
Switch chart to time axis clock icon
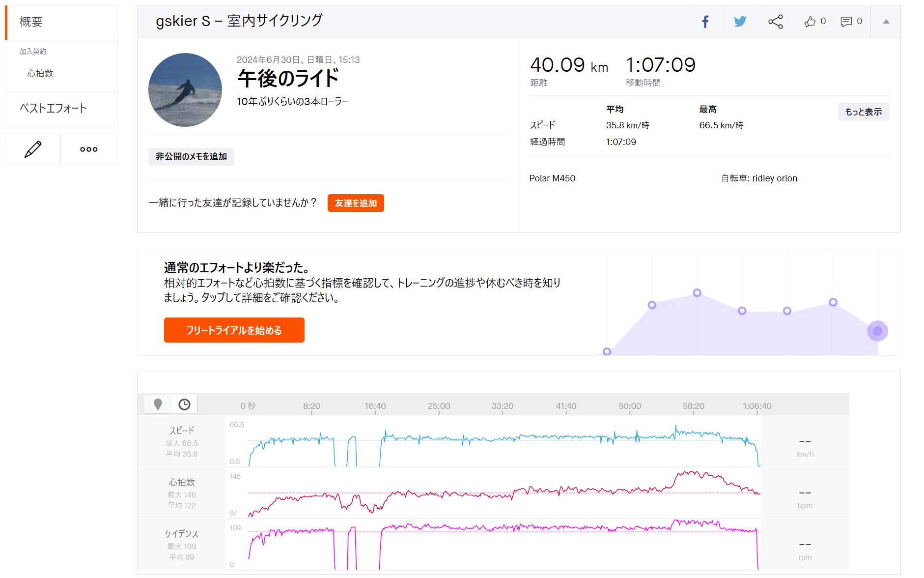click(x=184, y=405)
